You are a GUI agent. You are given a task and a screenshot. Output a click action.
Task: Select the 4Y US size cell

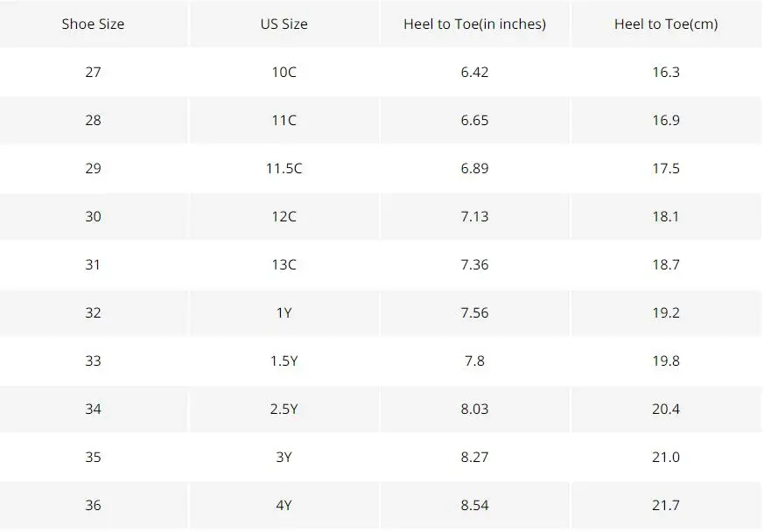pos(284,505)
